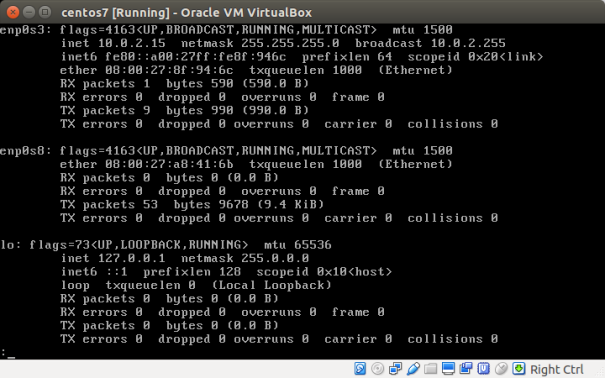
Task: Click the USB devices indicator icon
Action: (413, 369)
